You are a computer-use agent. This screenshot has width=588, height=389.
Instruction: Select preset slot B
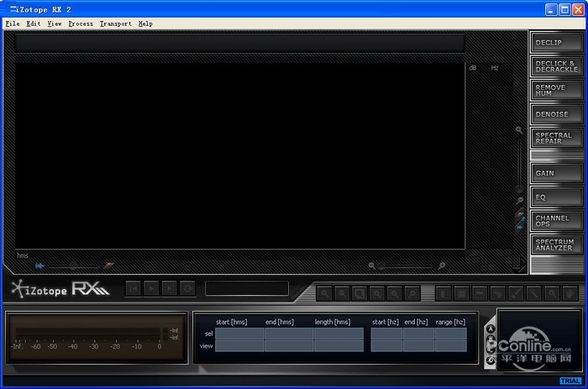tap(491, 339)
